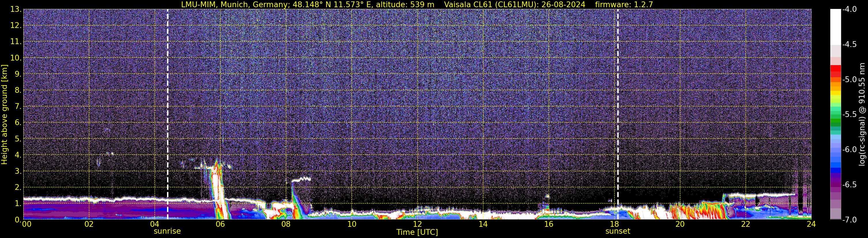
Task: Click the 02 time axis tick label
Action: 89,224
